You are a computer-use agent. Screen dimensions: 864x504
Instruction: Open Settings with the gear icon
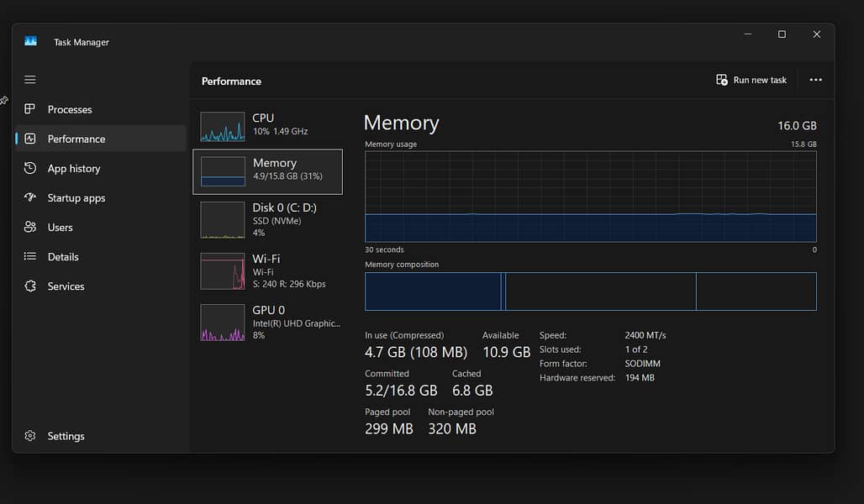pyautogui.click(x=30, y=436)
